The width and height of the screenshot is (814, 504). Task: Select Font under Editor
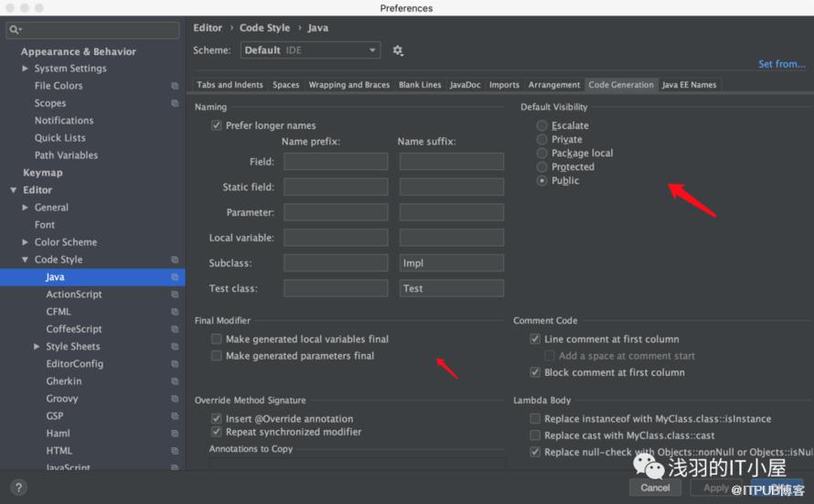click(45, 225)
